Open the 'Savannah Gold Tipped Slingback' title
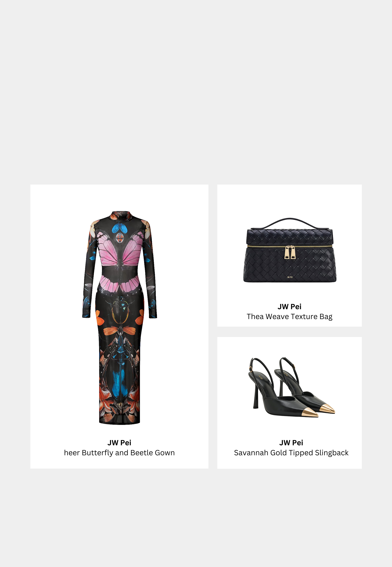Image resolution: width=392 pixels, height=567 pixels. (x=291, y=453)
